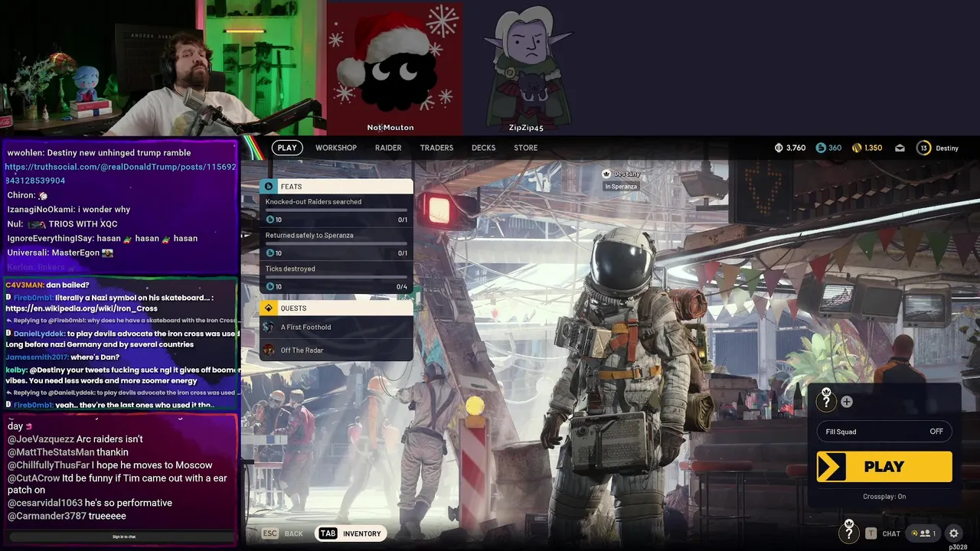Go to the TRADERS tab
Image resolution: width=980 pixels, height=551 pixels.
(436, 148)
